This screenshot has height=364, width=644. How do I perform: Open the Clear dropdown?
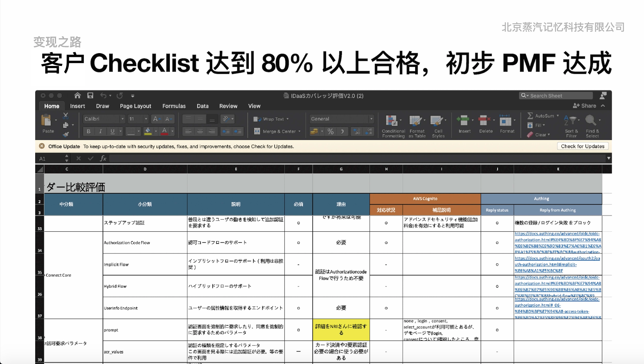coord(538,135)
